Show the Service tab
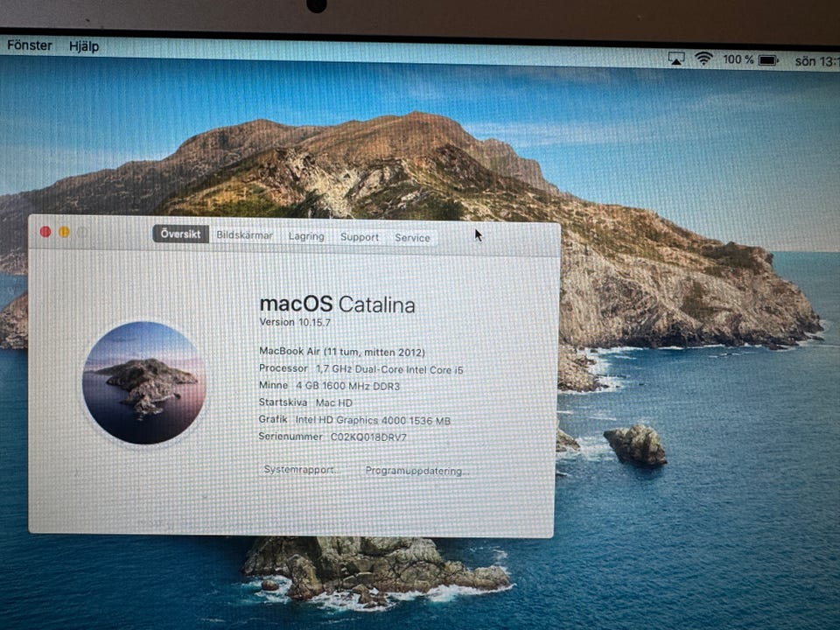Viewport: 840px width, 630px height. tap(412, 238)
